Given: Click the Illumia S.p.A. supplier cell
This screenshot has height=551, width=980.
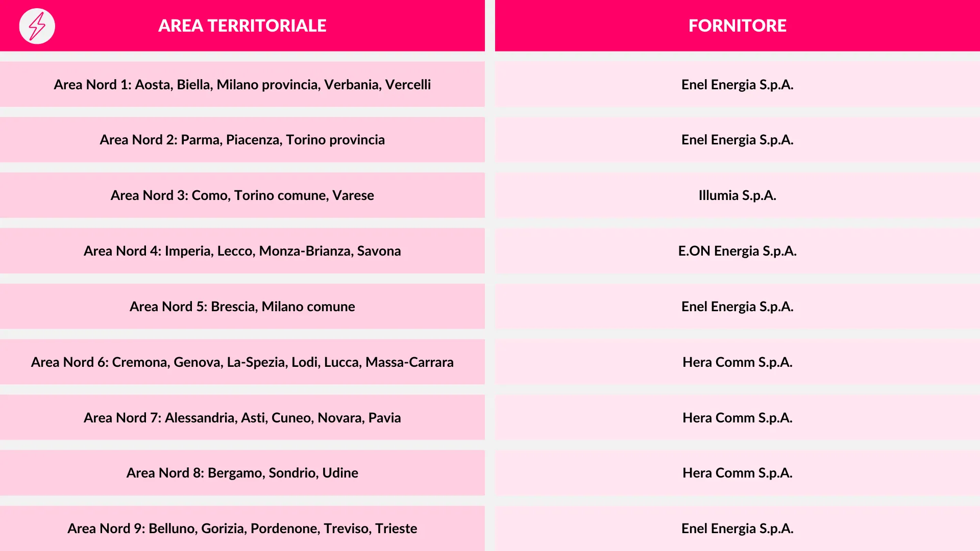Looking at the screenshot, I should coord(737,195).
